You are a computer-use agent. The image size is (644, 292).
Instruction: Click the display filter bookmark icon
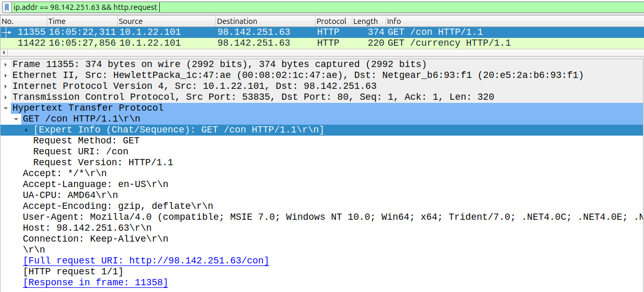click(7, 7)
